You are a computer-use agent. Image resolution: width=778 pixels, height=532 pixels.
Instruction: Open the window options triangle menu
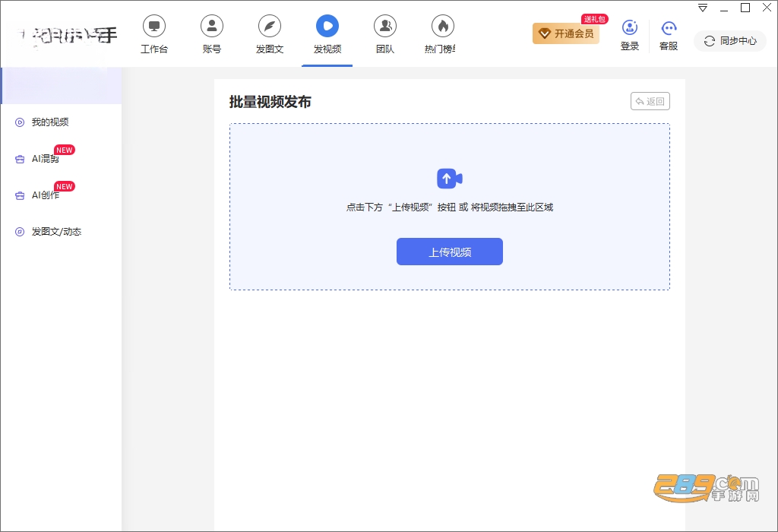click(x=703, y=8)
